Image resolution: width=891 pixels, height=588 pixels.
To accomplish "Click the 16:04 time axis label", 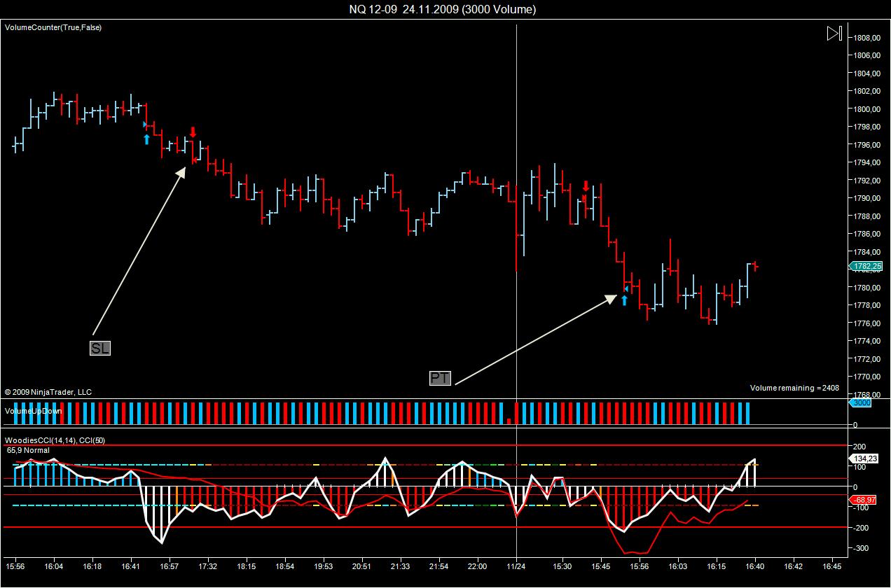I will click(x=54, y=565).
